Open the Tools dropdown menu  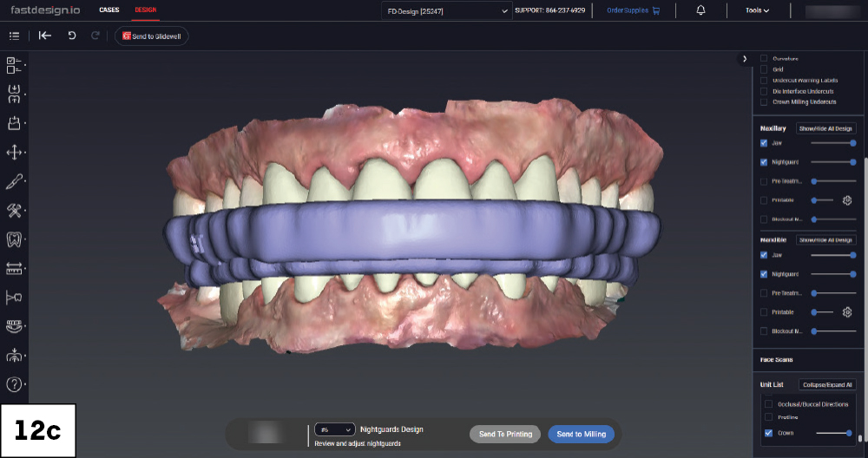point(757,10)
